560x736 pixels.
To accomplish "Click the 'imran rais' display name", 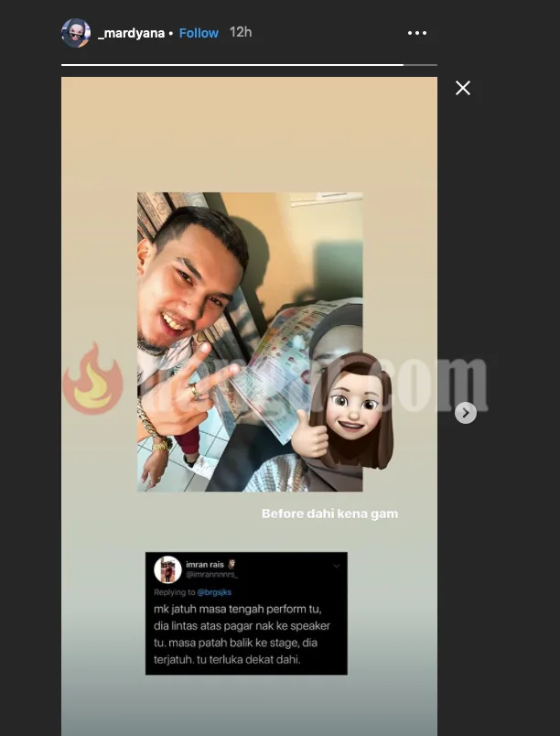I will [205, 564].
